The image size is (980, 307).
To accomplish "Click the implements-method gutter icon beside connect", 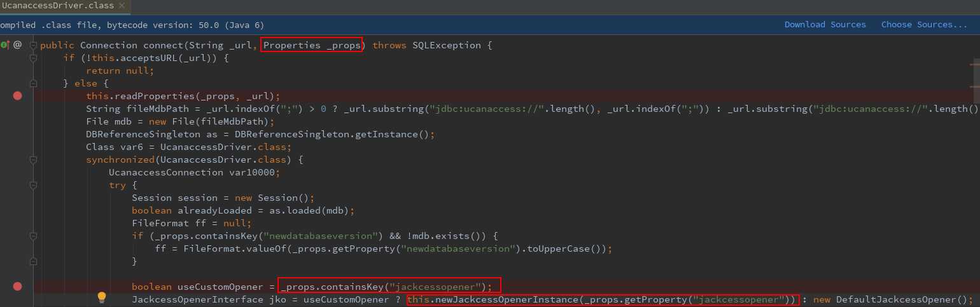I will pos(5,45).
